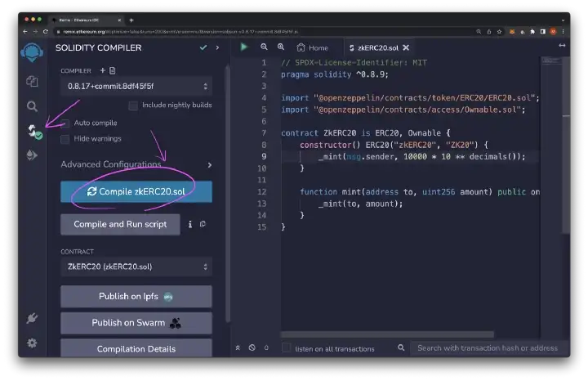Open the File Explorer sidebar icon
The height and width of the screenshot is (381, 588).
(x=32, y=81)
